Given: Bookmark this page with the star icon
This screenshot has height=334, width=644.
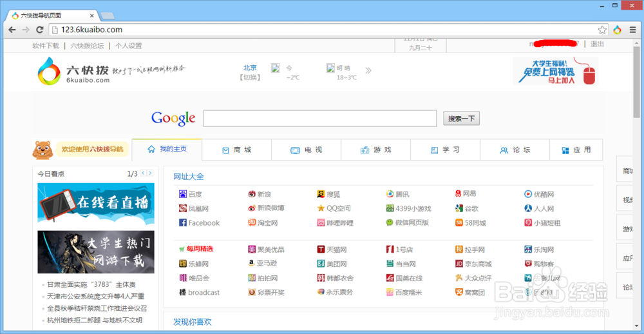Looking at the screenshot, I should (602, 30).
